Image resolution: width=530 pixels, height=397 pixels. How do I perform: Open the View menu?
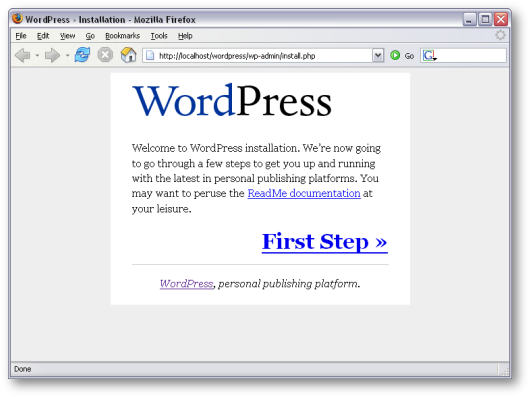[67, 36]
